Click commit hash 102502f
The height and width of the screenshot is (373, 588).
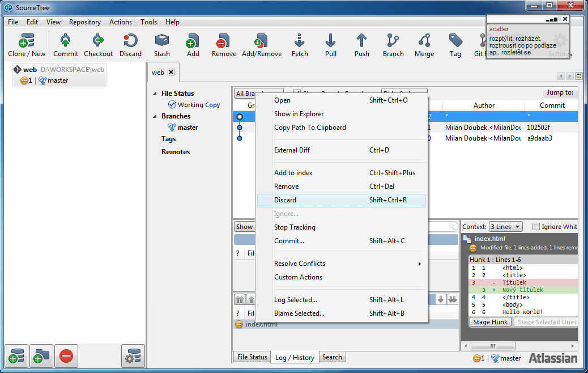539,128
